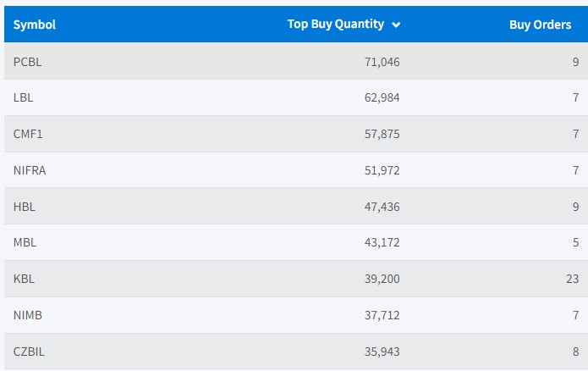This screenshot has height=371, width=588.
Task: Sort by Top Buy Quantity column header
Action: (335, 25)
